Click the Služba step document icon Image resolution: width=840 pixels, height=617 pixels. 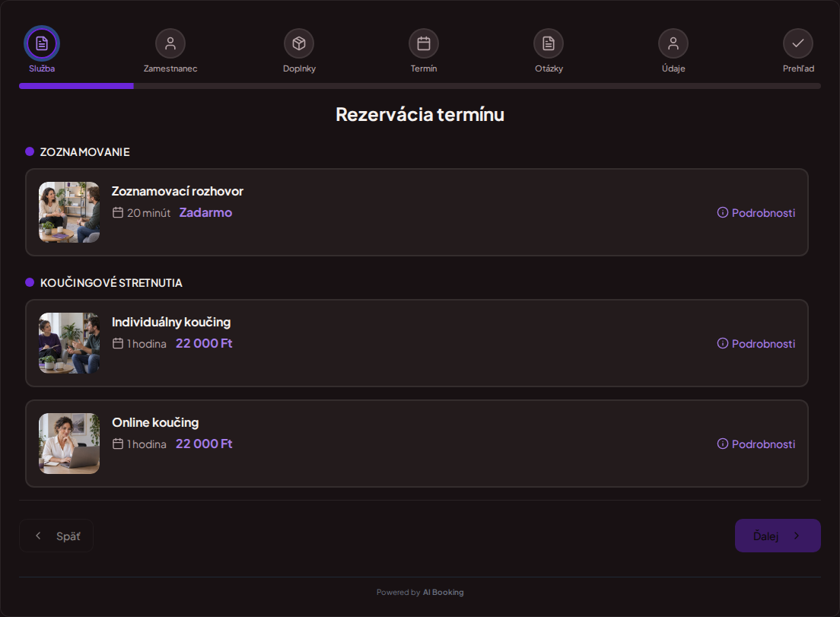42,43
